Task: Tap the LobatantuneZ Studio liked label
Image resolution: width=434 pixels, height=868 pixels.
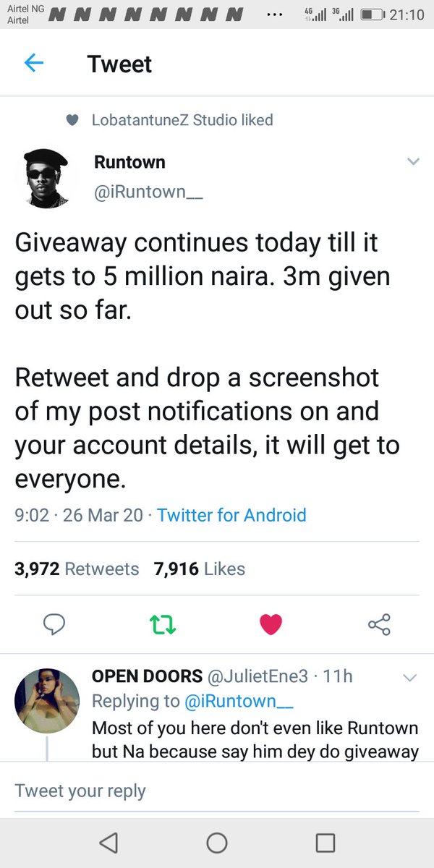Action: pos(182,120)
